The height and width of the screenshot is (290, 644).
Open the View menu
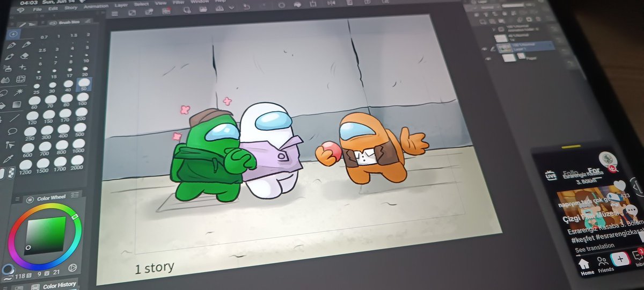point(161,3)
